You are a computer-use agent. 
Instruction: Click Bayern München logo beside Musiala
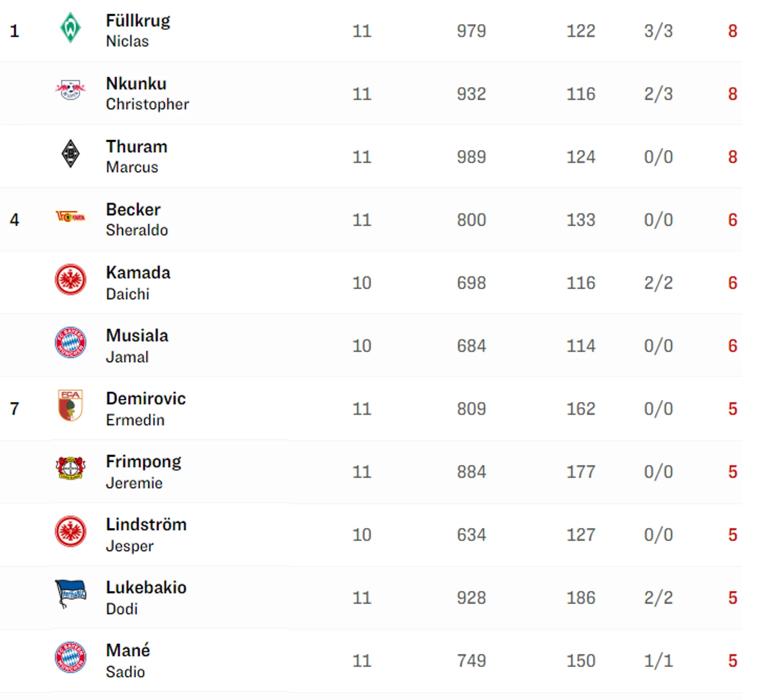click(x=70, y=342)
